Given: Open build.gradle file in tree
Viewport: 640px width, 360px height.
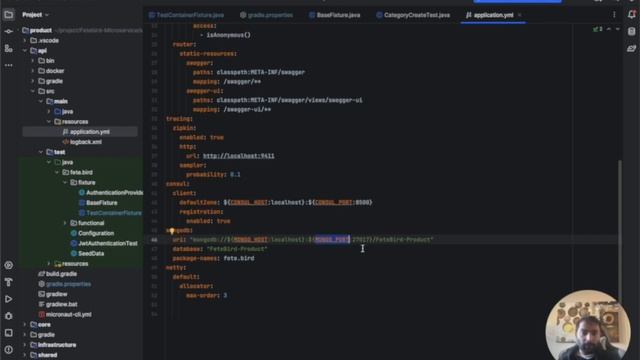Looking at the screenshot, I should (61, 274).
